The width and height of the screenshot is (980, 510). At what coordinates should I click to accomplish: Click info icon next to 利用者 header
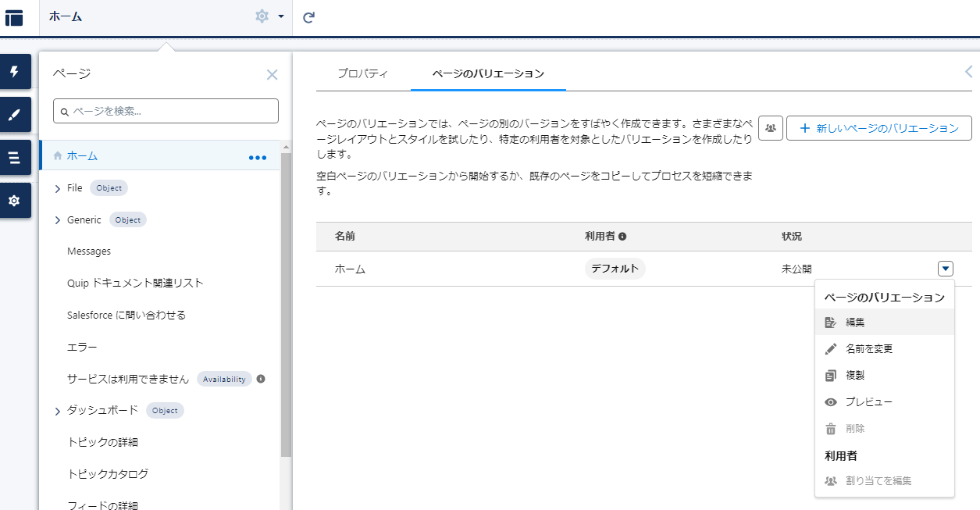pyautogui.click(x=622, y=236)
